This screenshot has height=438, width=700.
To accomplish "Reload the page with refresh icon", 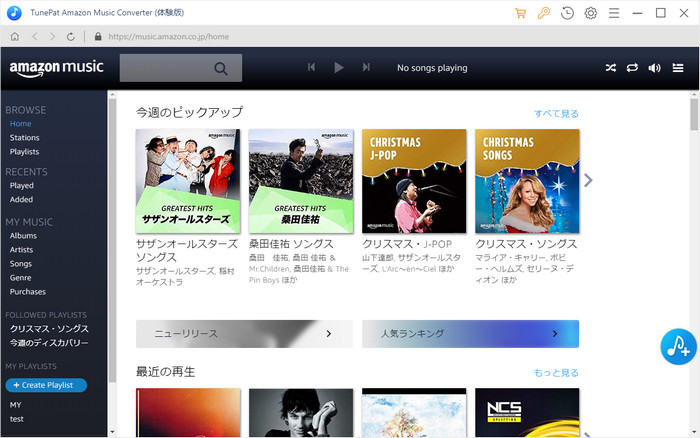I will click(x=71, y=37).
